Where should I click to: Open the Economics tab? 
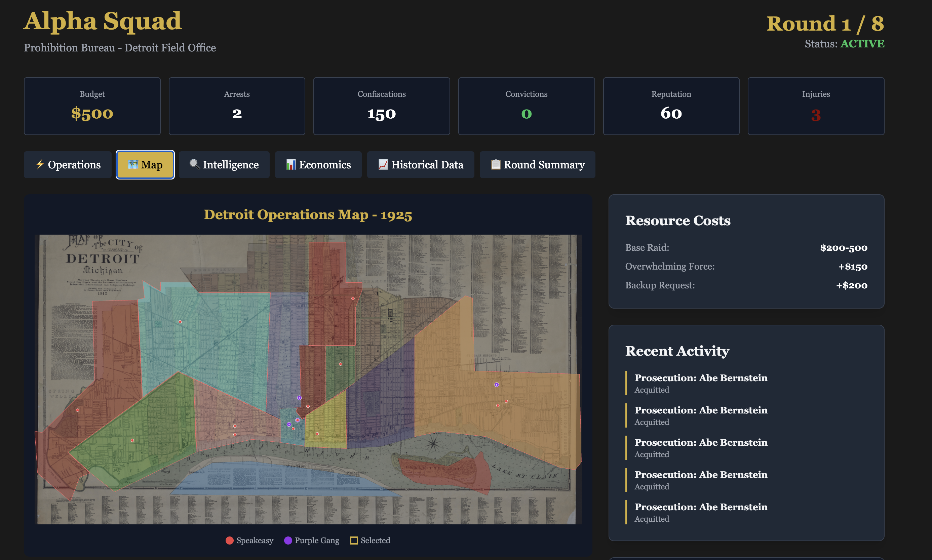pyautogui.click(x=318, y=164)
